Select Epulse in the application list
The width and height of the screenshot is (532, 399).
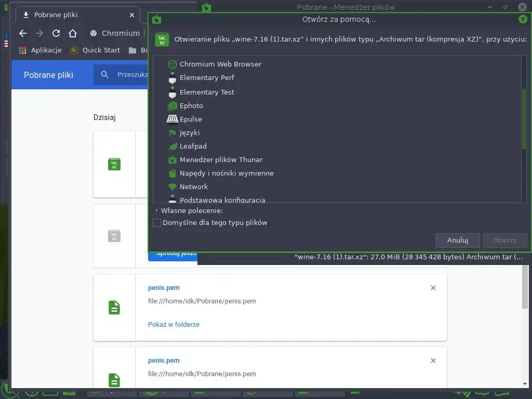191,119
